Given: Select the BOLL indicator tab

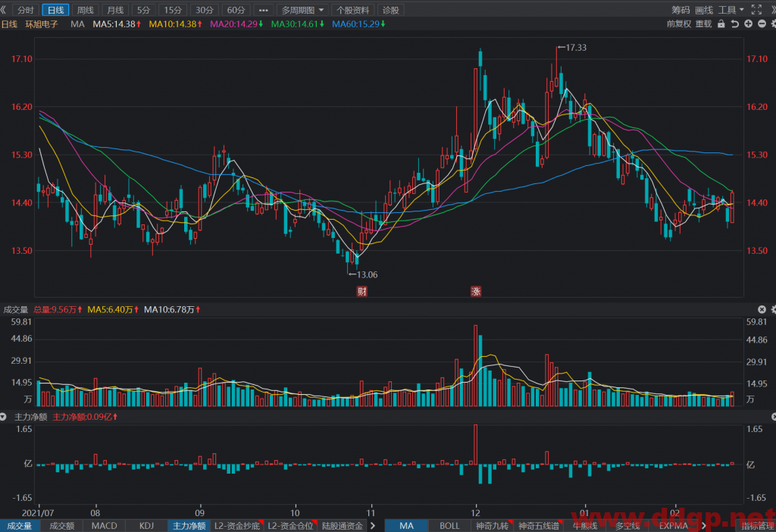Looking at the screenshot, I should 449,526.
